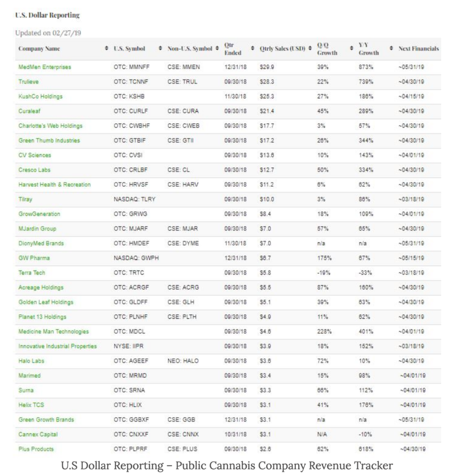Select Cannex Capital's -10% Y/Y growth
The image size is (456, 476).
[x=365, y=435]
